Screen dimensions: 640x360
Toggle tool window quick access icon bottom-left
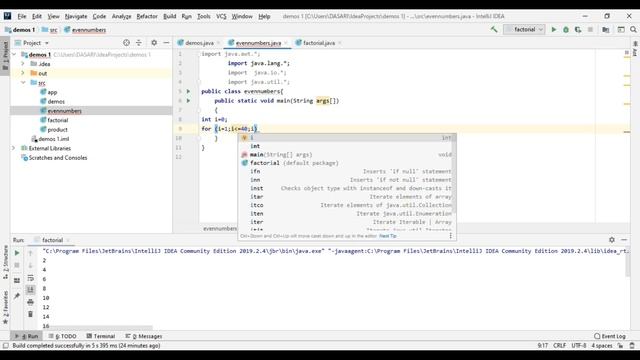pos(5,346)
